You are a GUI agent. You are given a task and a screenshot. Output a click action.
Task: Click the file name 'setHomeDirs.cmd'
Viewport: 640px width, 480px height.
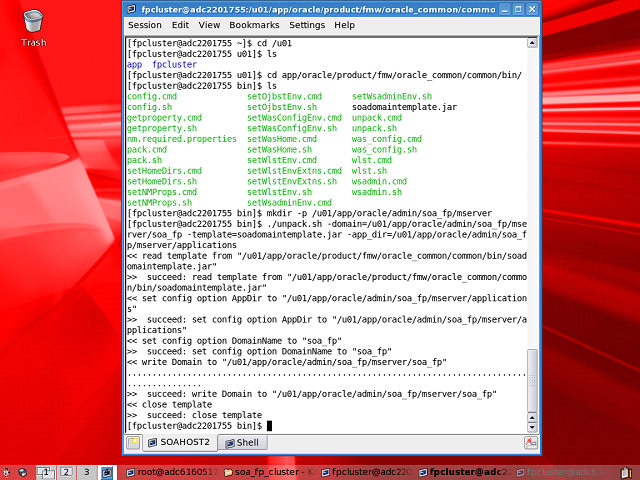tap(164, 171)
